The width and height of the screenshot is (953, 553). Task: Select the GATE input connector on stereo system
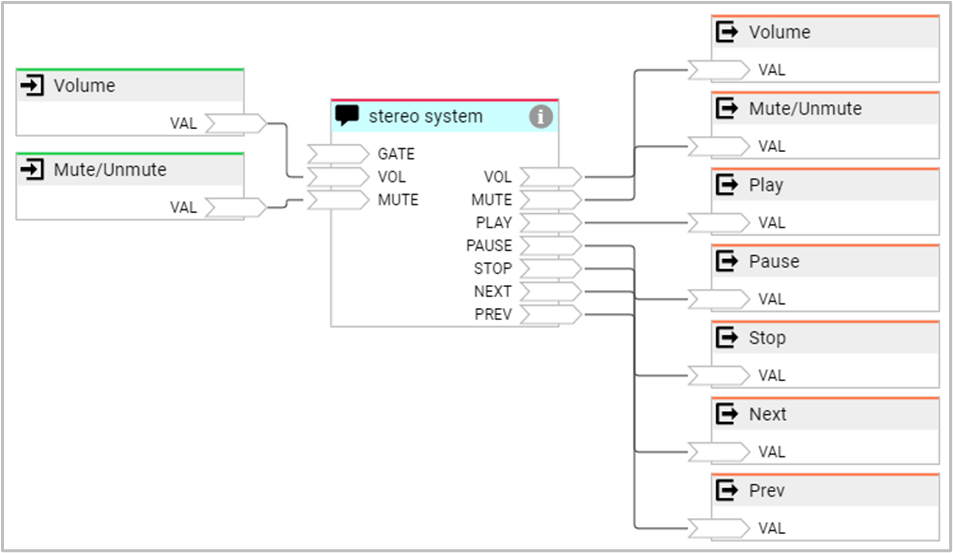337,154
